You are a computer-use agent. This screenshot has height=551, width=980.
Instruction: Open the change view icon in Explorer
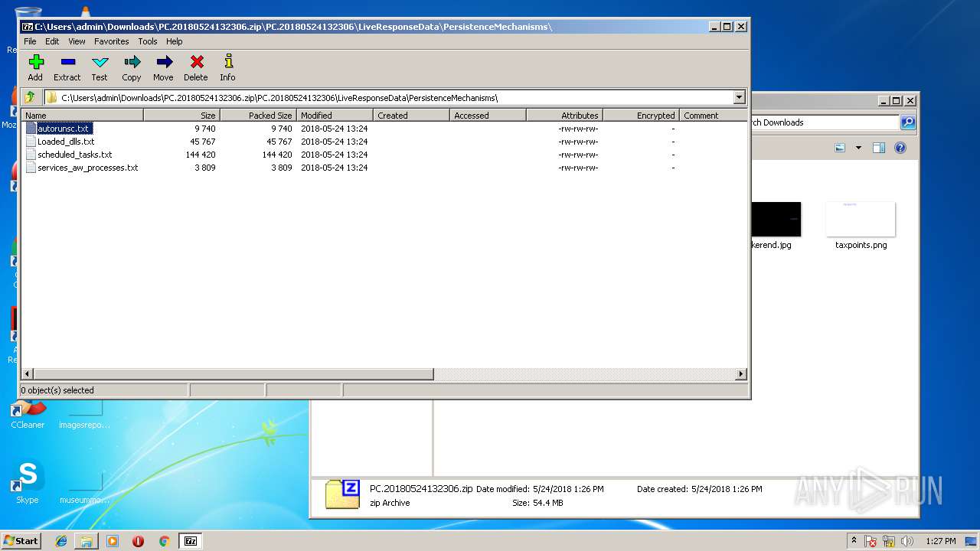[840, 148]
